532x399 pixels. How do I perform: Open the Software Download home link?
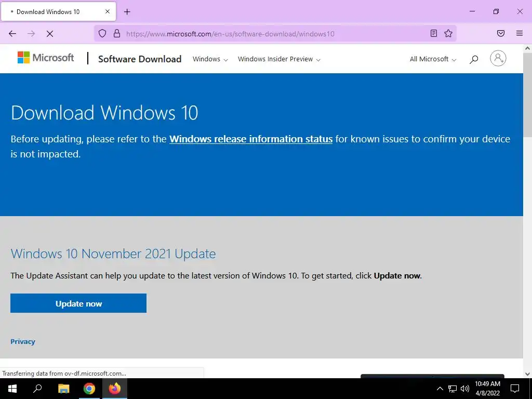click(140, 59)
